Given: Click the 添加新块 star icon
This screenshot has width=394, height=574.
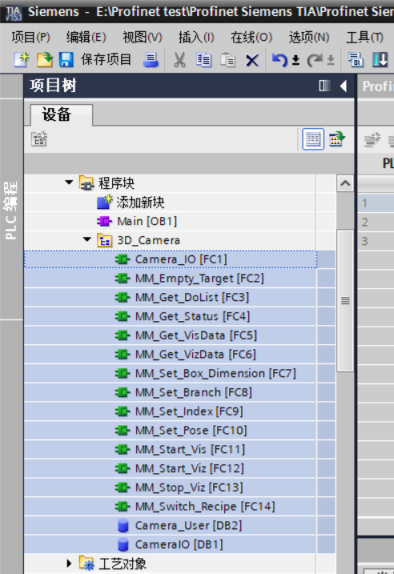Looking at the screenshot, I should [x=105, y=202].
